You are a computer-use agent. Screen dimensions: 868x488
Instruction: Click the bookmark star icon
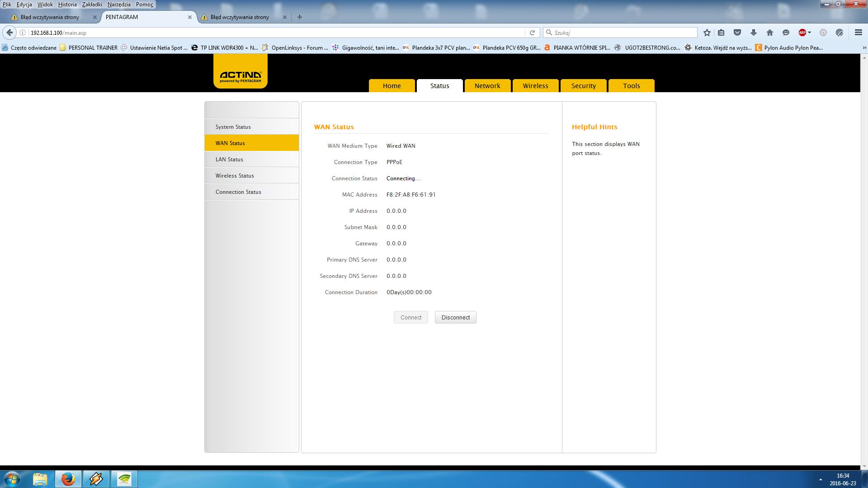click(707, 33)
